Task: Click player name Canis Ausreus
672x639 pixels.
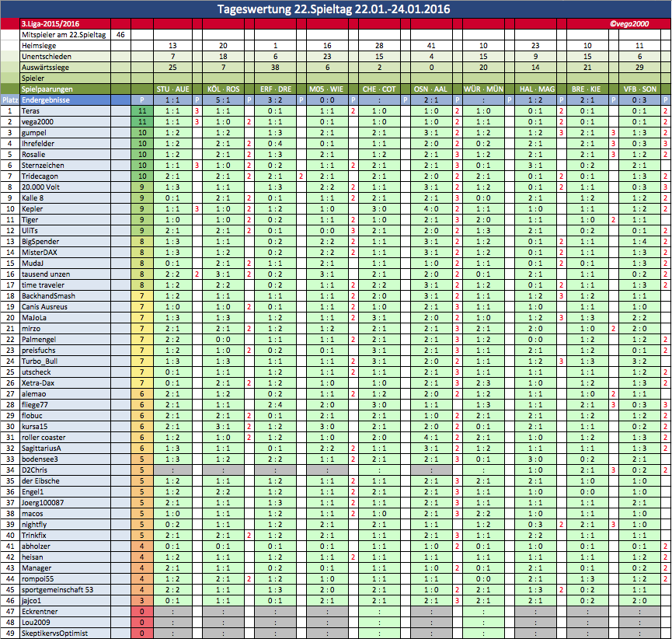Action: [x=44, y=307]
